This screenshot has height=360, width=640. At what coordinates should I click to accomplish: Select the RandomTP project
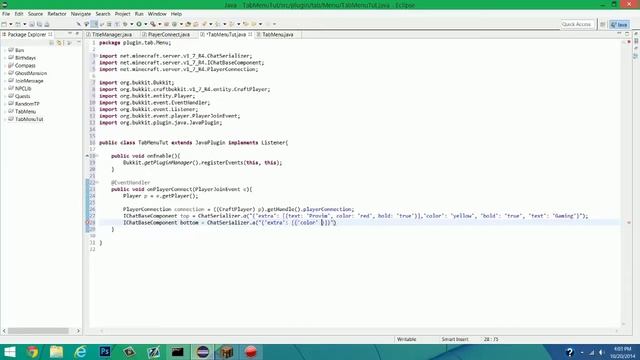coord(27,104)
